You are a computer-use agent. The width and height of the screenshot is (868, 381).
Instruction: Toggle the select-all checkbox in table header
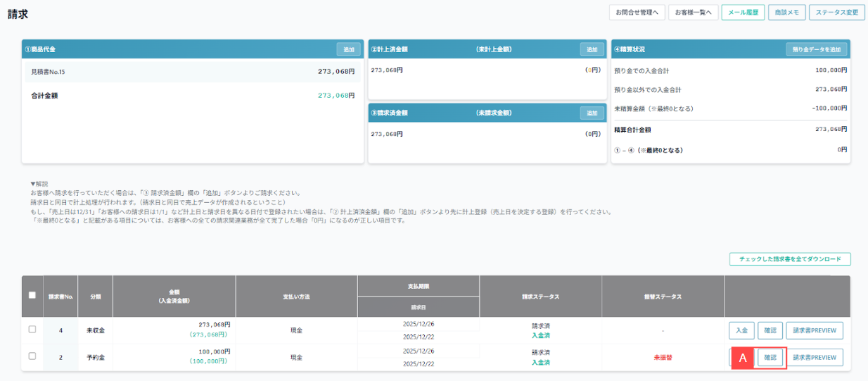pyautogui.click(x=32, y=296)
